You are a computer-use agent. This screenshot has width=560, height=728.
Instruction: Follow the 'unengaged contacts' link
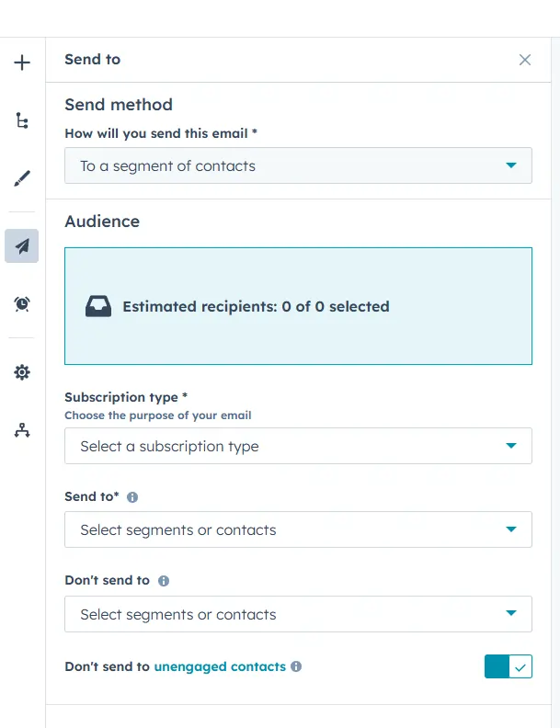220,666
